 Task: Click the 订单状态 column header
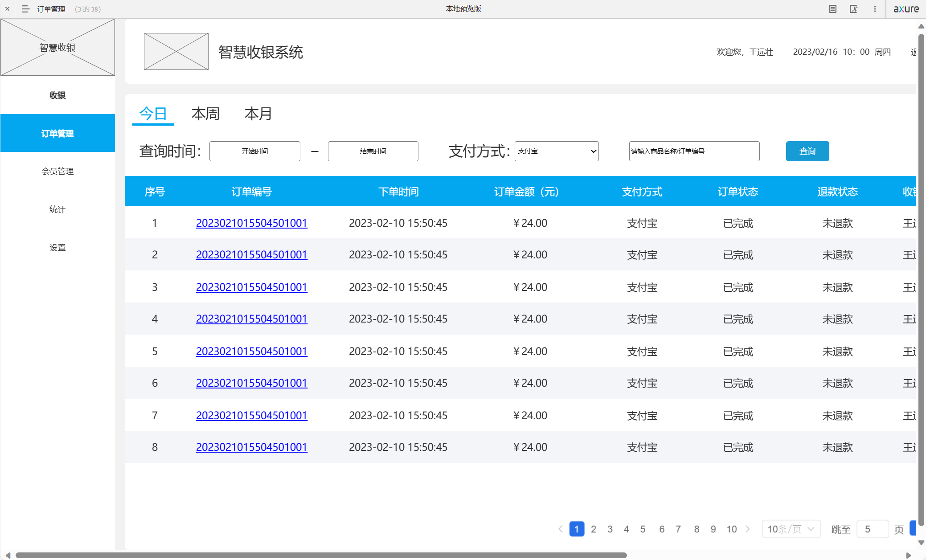[738, 192]
